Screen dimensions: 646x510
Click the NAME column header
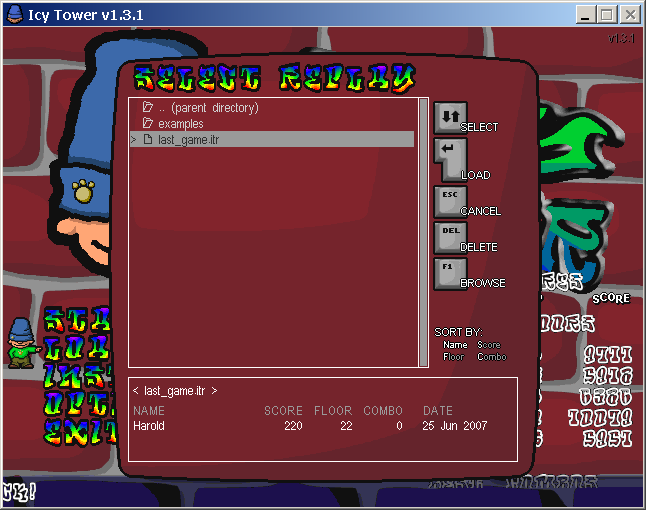149,411
